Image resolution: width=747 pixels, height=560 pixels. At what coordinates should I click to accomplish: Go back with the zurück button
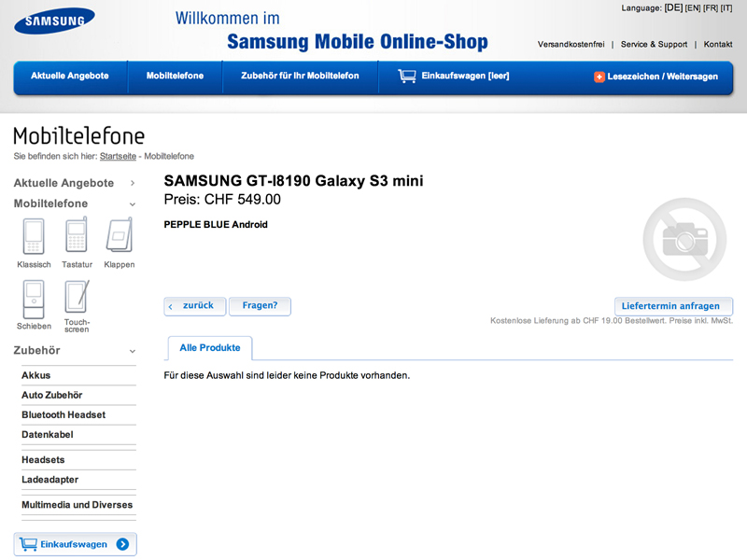(x=195, y=306)
